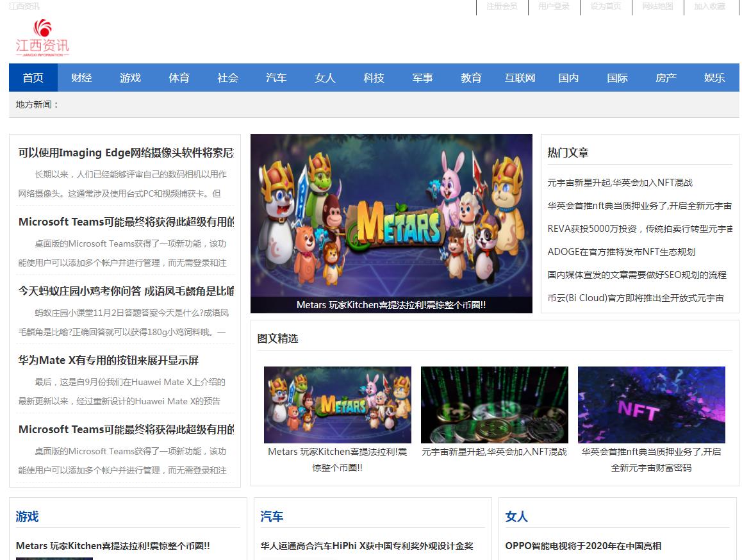Open the 互联网 navigation item
Image resolution: width=742 pixels, height=560 pixels.
(x=520, y=78)
